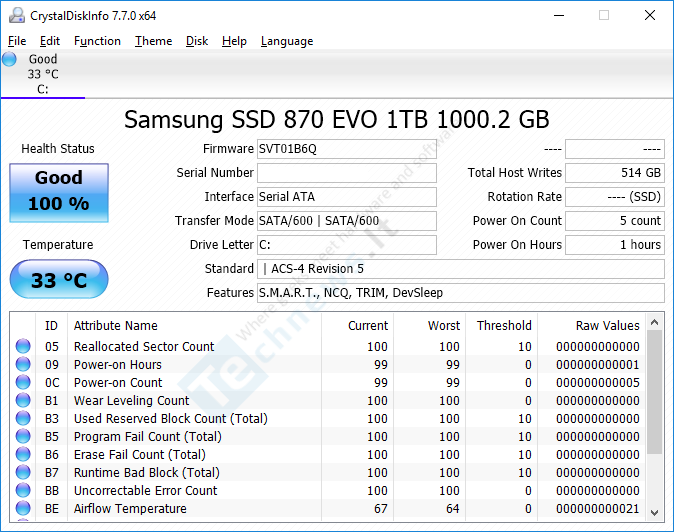Click the Drive Letter field C:
This screenshot has width=674, height=532.
point(347,245)
